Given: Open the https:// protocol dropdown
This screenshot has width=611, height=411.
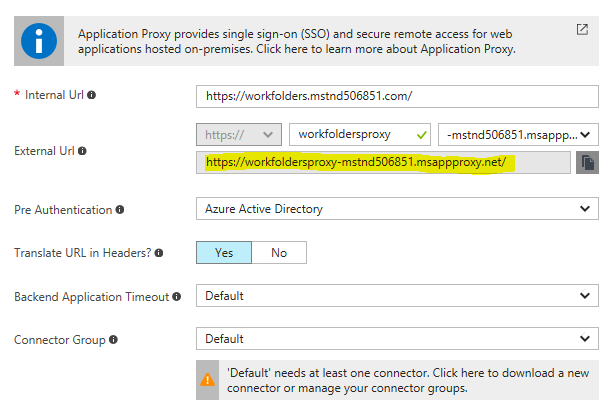Looking at the screenshot, I should (239, 135).
